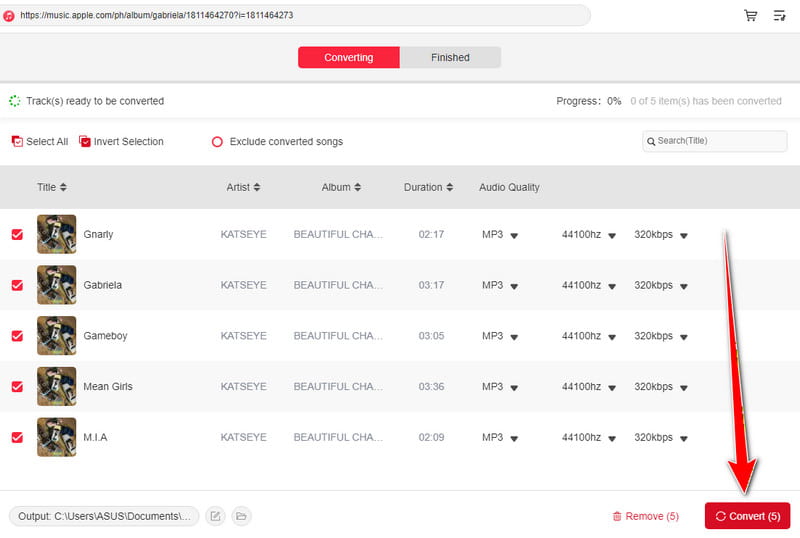Sort the list by Duration column

click(x=449, y=187)
